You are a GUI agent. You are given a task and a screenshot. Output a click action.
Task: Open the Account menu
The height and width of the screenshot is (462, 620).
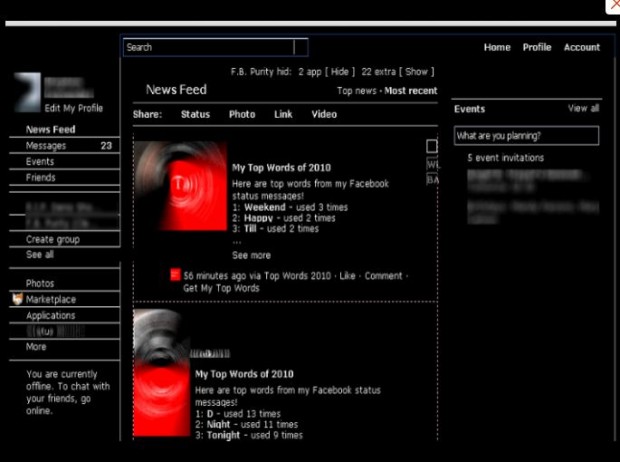582,47
